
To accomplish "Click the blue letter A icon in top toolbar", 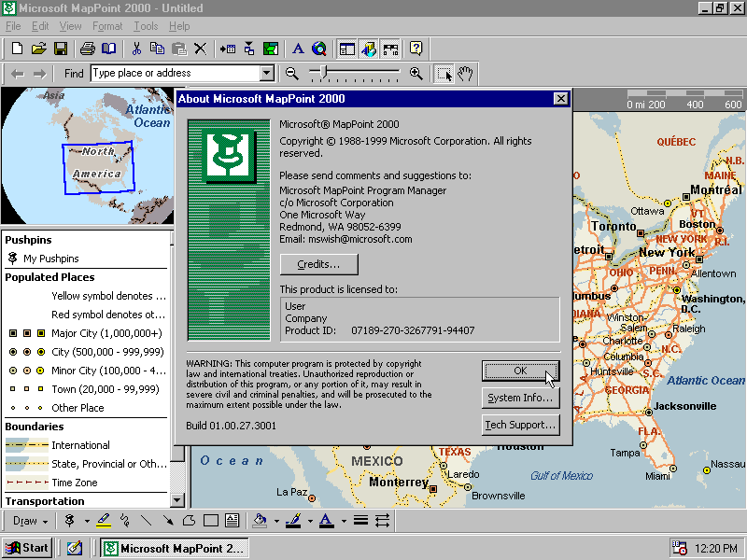I will pos(298,49).
